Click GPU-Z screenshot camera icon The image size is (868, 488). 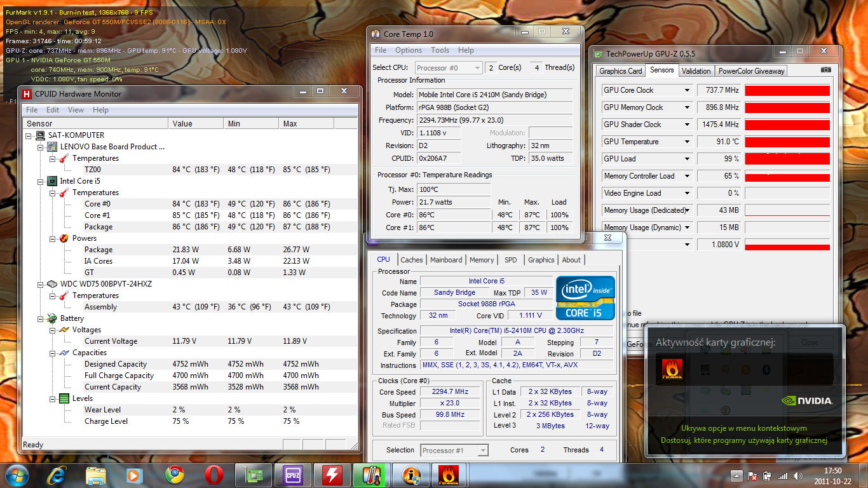tap(825, 70)
